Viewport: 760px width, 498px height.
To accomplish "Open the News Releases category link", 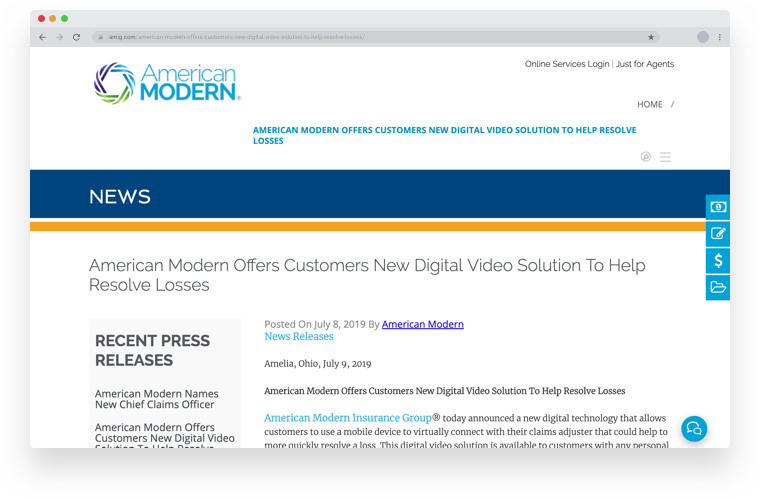I will [299, 337].
